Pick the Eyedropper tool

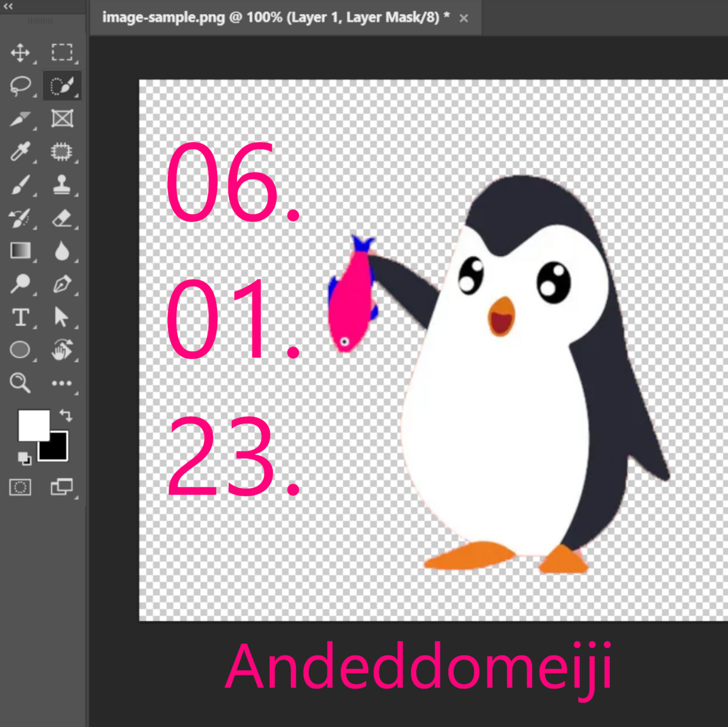pos(20,151)
